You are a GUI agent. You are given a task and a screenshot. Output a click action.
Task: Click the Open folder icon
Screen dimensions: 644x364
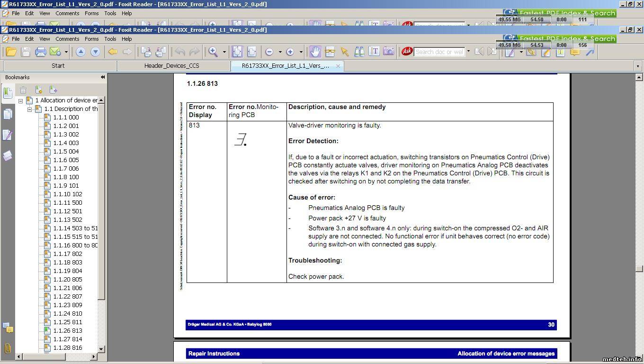[11, 52]
